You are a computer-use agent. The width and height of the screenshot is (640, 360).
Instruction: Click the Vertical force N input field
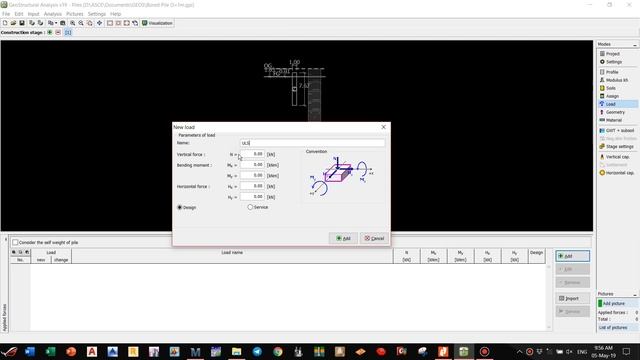pyautogui.click(x=252, y=154)
